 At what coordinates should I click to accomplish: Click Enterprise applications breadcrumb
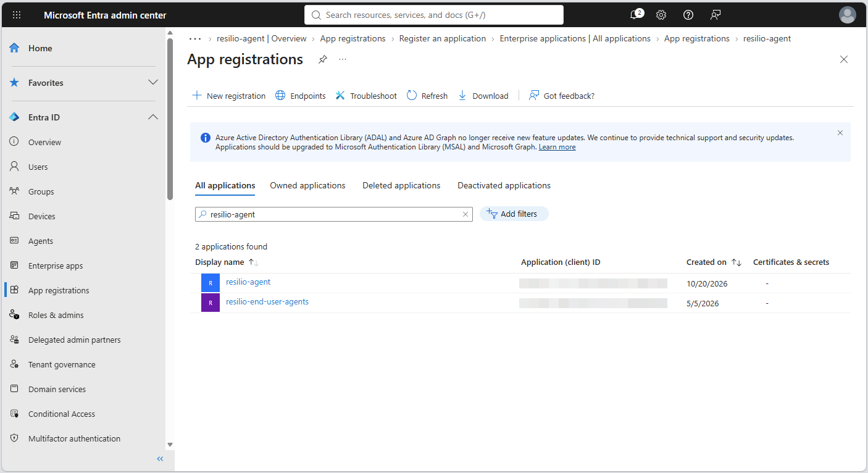click(x=575, y=38)
